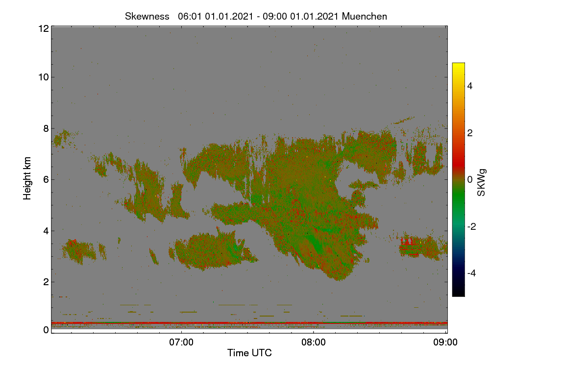Click the height axis '4' tick label

(46, 230)
